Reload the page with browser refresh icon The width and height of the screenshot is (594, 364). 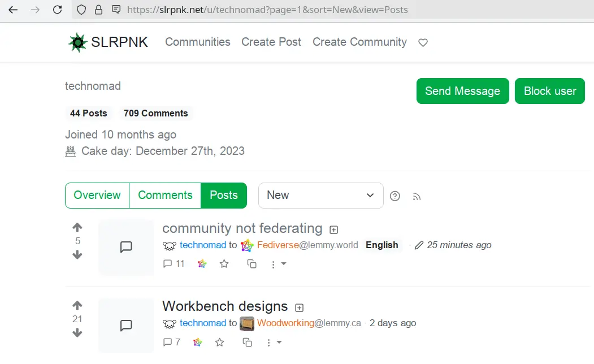tap(57, 10)
